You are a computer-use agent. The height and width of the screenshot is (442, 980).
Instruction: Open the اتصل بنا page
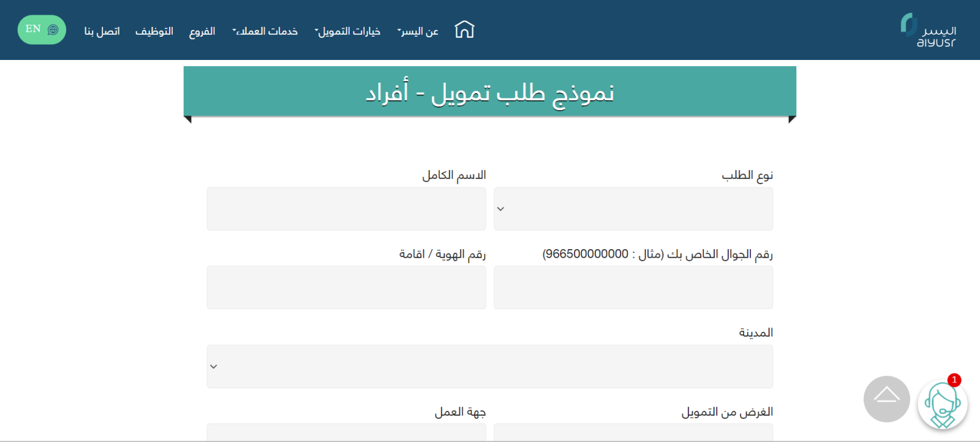click(102, 31)
